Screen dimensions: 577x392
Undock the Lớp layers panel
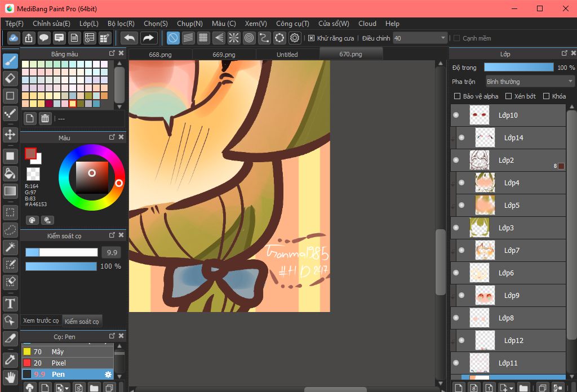click(565, 54)
